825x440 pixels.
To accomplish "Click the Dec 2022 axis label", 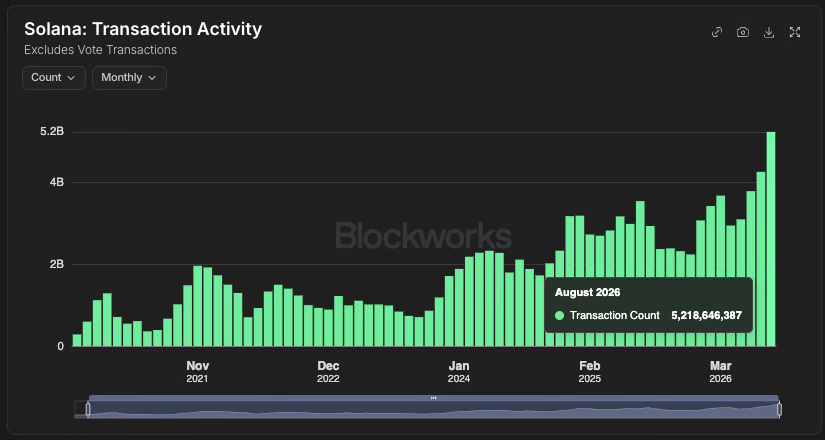I will click(x=328, y=372).
